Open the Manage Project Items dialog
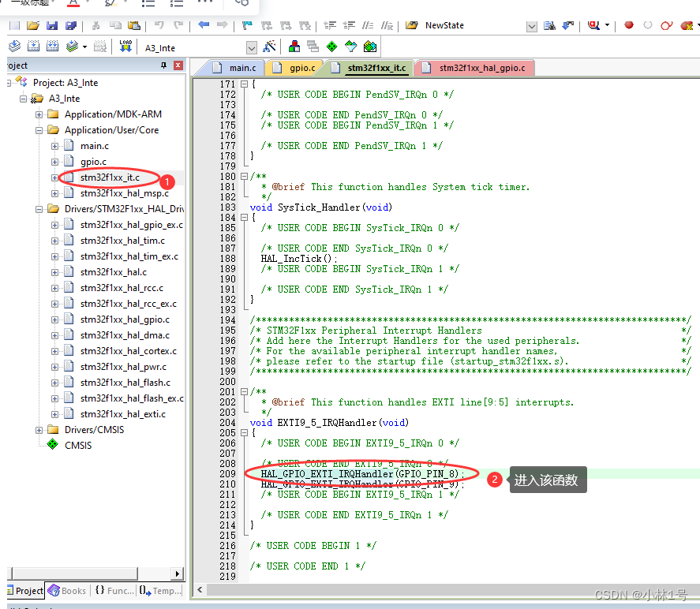 [x=294, y=46]
